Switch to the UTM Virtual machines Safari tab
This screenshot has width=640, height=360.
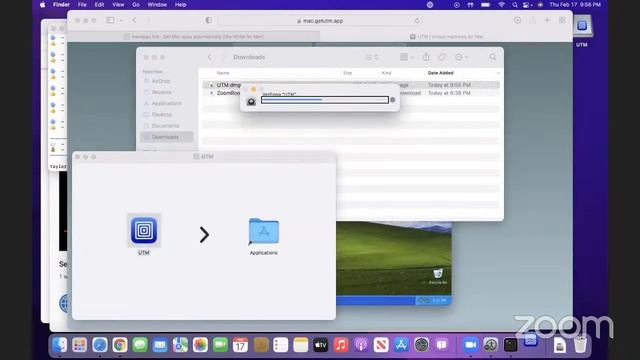(447, 36)
